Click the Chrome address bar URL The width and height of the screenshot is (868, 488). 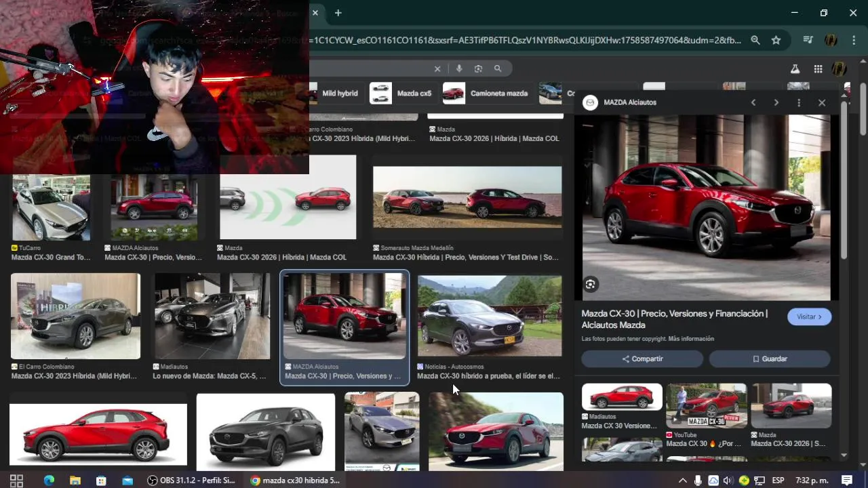(x=526, y=41)
